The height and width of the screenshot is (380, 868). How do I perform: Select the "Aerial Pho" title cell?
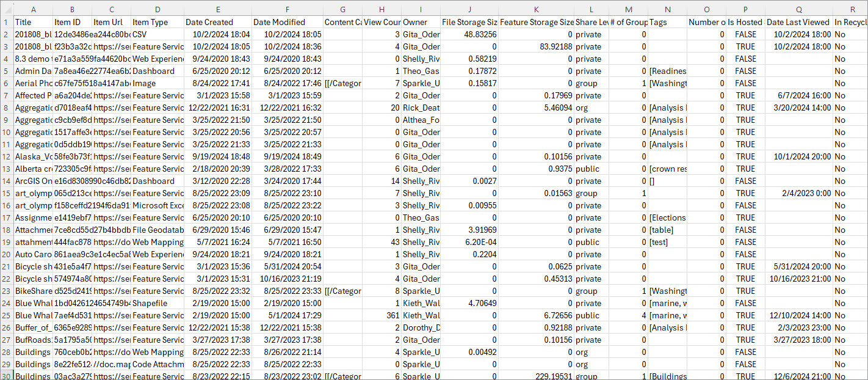(33, 83)
